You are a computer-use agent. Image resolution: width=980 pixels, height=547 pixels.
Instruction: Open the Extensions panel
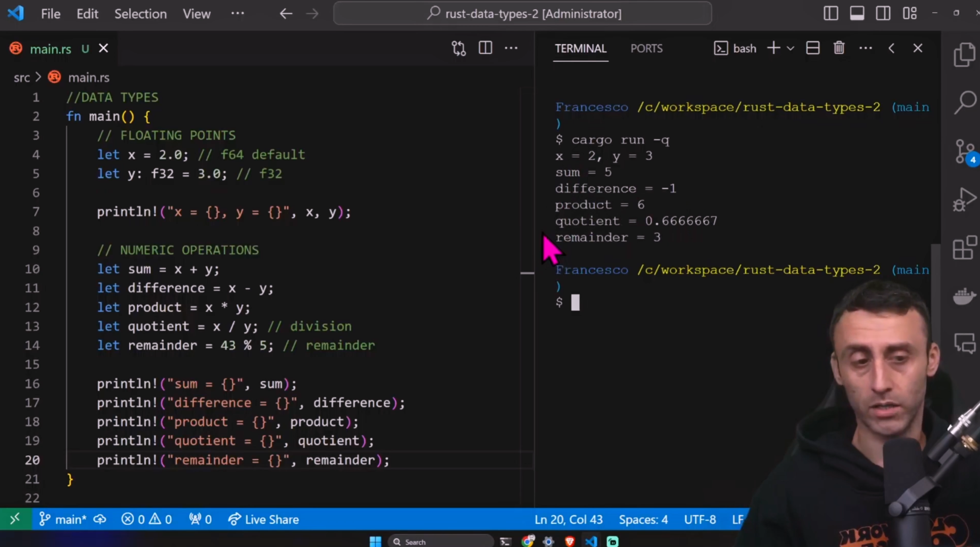(964, 248)
